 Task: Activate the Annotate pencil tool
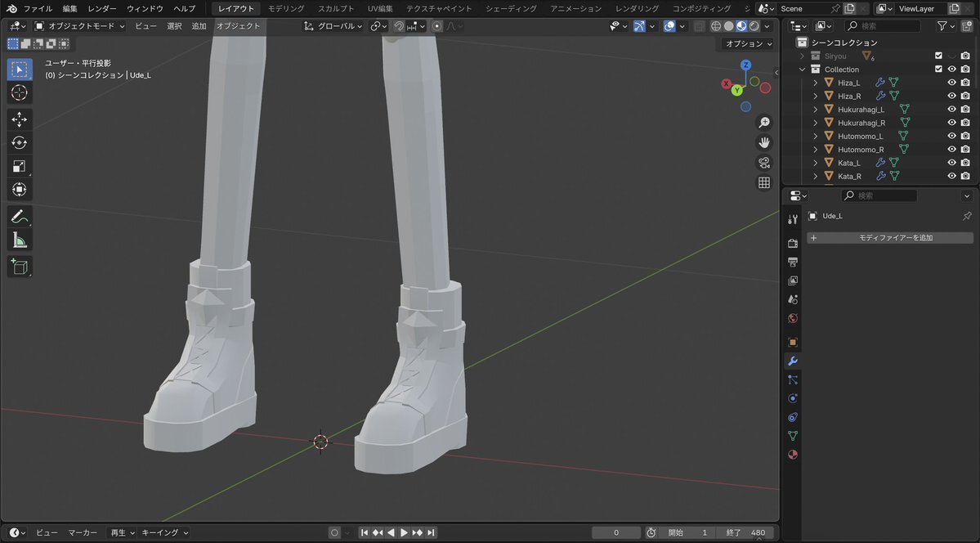tap(20, 217)
